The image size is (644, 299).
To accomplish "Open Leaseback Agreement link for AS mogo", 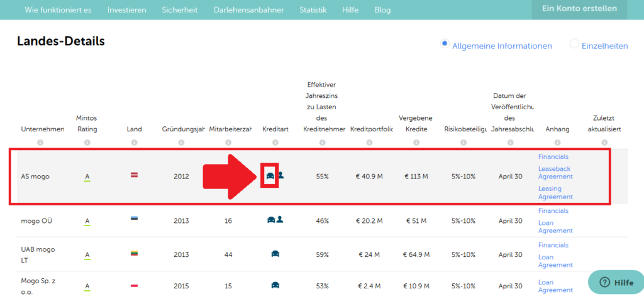I will coord(555,173).
